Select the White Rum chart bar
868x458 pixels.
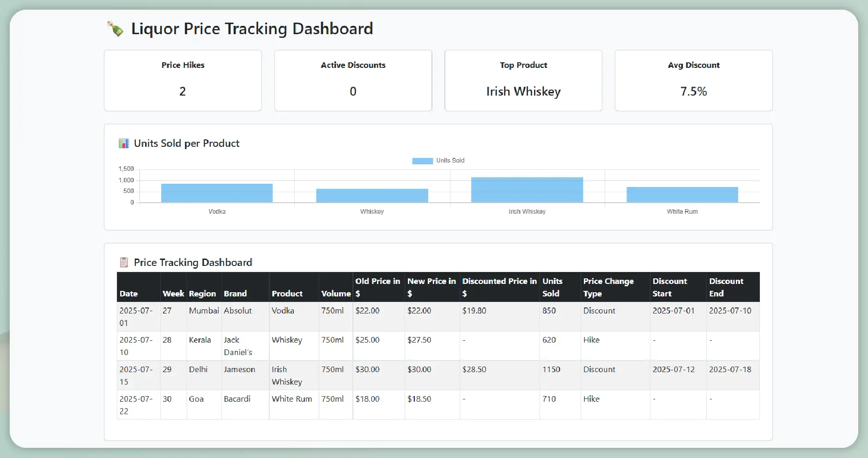point(682,194)
